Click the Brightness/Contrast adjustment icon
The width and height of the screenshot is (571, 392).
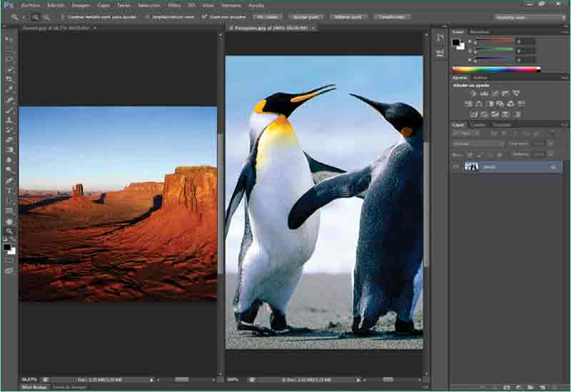[x=473, y=94]
